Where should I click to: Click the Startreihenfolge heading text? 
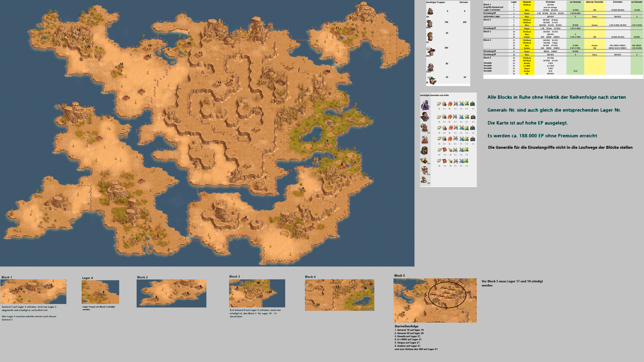point(406,326)
